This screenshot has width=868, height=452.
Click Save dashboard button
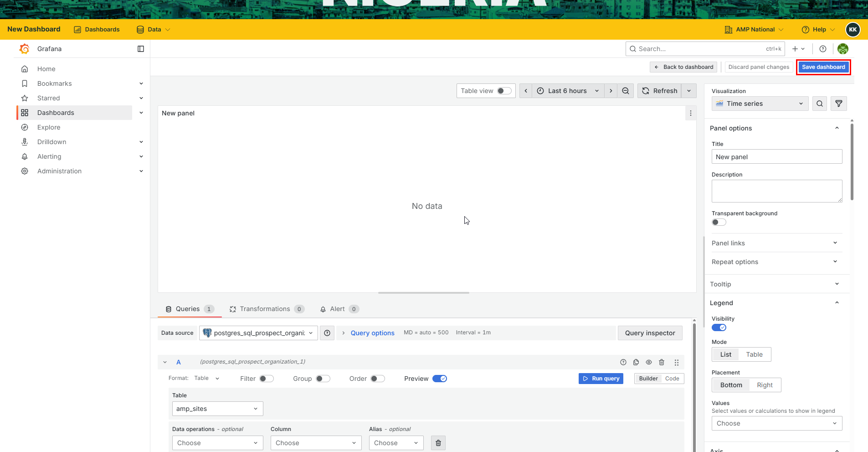[823, 67]
